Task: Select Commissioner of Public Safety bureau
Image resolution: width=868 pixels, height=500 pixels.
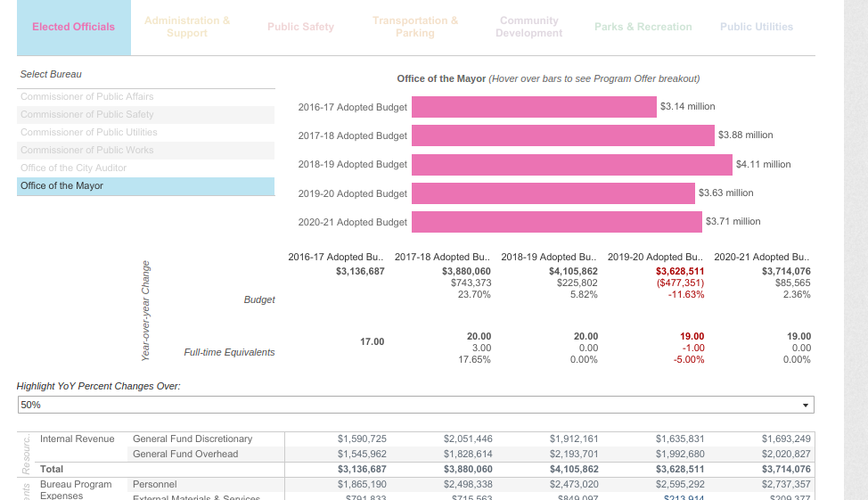Action: pyautogui.click(x=145, y=115)
